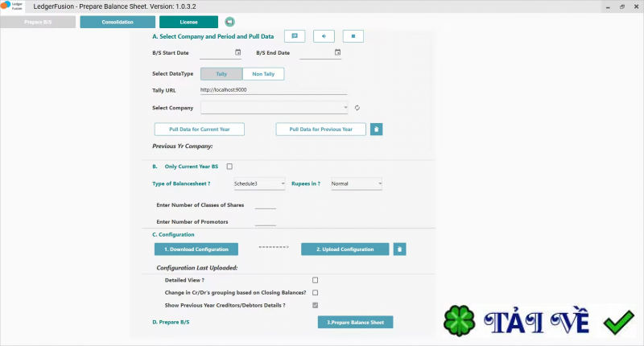Click 'C. Configuration' heading
644x346 pixels.
click(173, 234)
